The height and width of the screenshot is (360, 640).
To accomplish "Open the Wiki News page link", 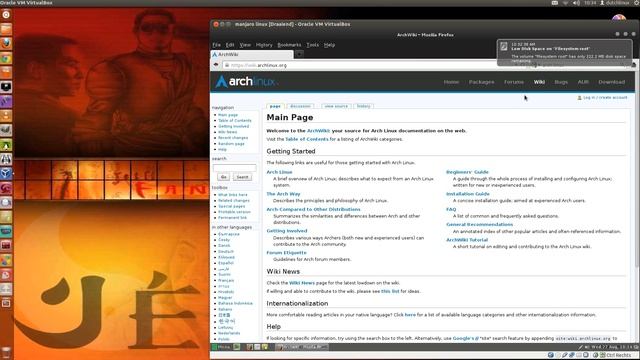I will (302, 283).
